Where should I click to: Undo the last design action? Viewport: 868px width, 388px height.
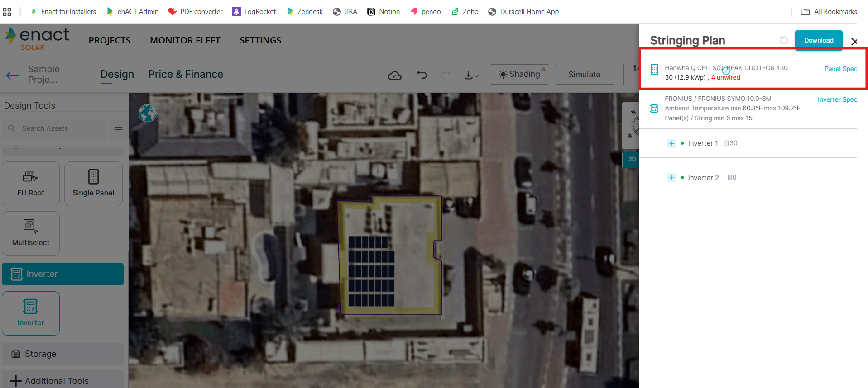422,75
